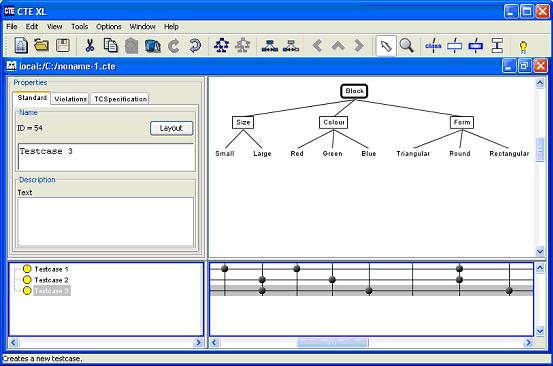Switch to the Violations tab
This screenshot has height=366, width=553.
coord(71,99)
